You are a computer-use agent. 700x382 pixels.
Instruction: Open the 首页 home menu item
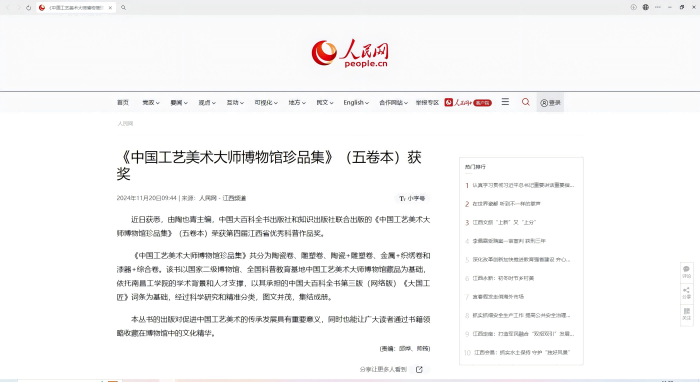[123, 103]
